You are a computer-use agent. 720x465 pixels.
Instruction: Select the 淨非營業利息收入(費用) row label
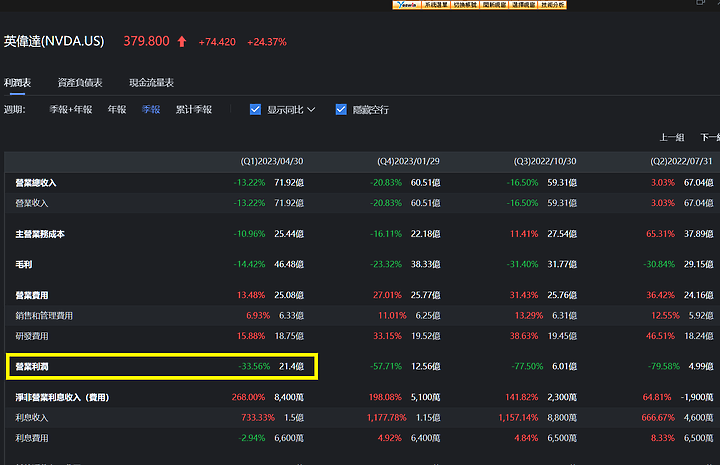coord(62,397)
